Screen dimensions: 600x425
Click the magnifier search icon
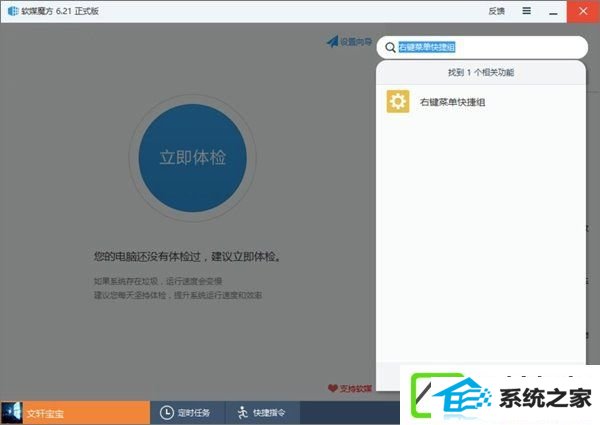(x=390, y=47)
